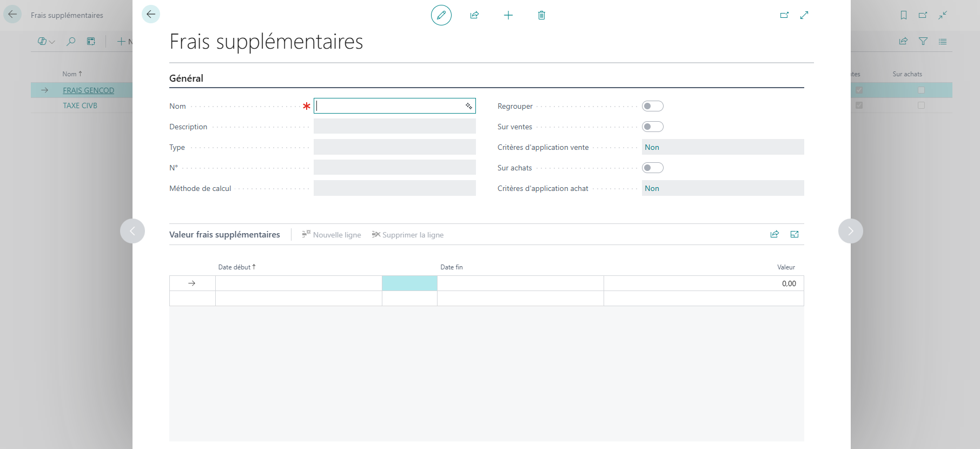This screenshot has width=980, height=449.
Task: Click Supprimer la ligne action
Action: (408, 234)
